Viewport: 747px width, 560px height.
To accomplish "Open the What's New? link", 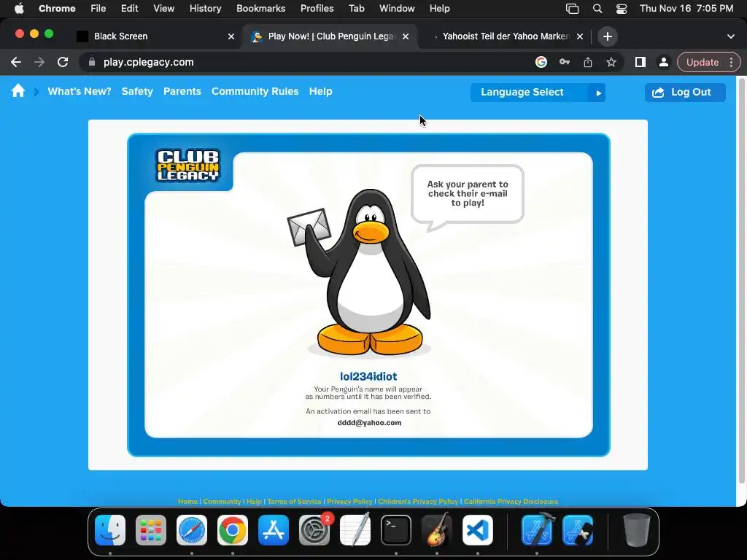I will (x=79, y=91).
